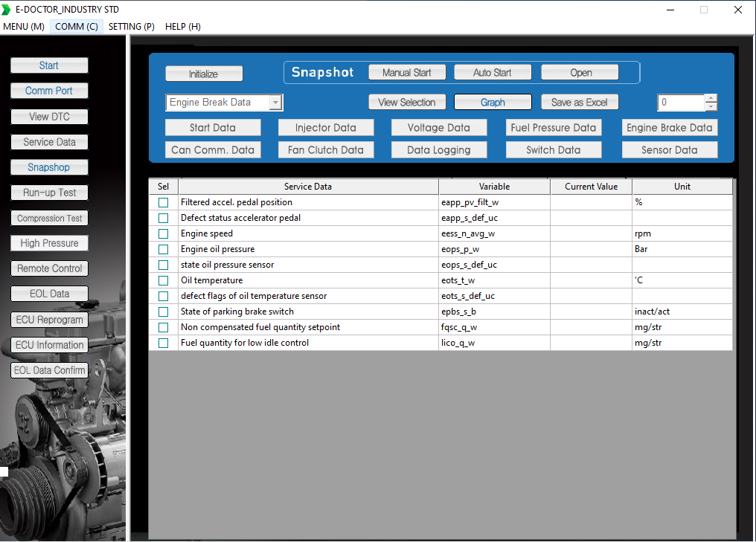Open ECU Reprogram from sidebar
756x542 pixels.
(49, 320)
